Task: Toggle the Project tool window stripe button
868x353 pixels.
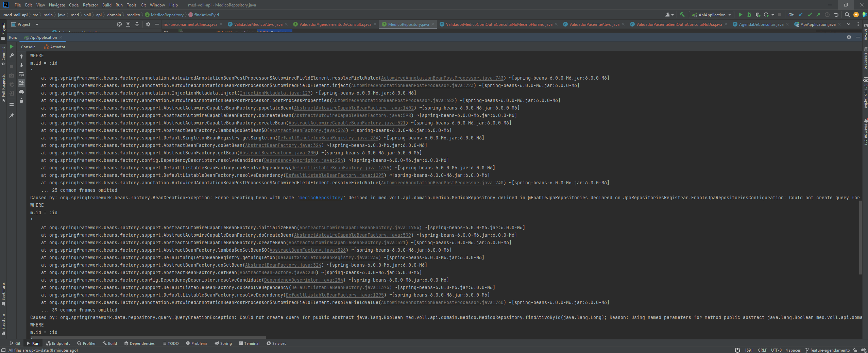Action: point(3,31)
